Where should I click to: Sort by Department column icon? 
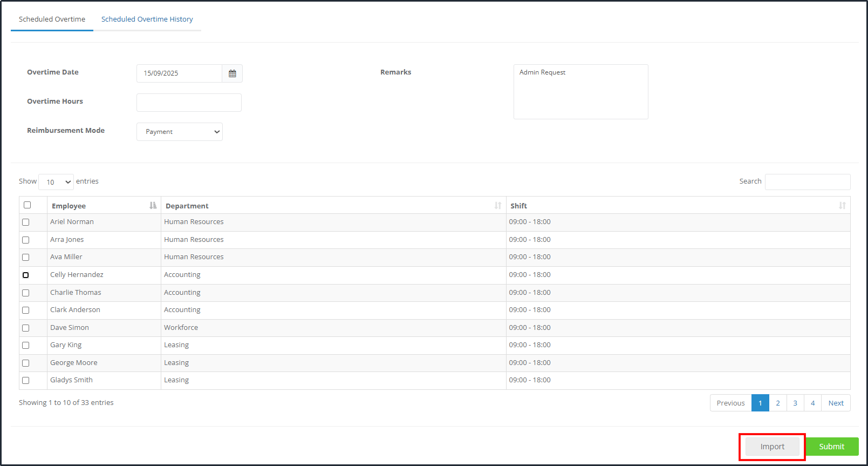pos(498,205)
